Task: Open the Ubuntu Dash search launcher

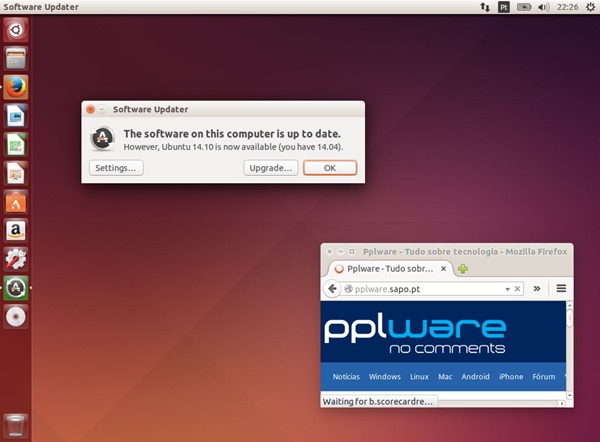Action: pyautogui.click(x=16, y=30)
